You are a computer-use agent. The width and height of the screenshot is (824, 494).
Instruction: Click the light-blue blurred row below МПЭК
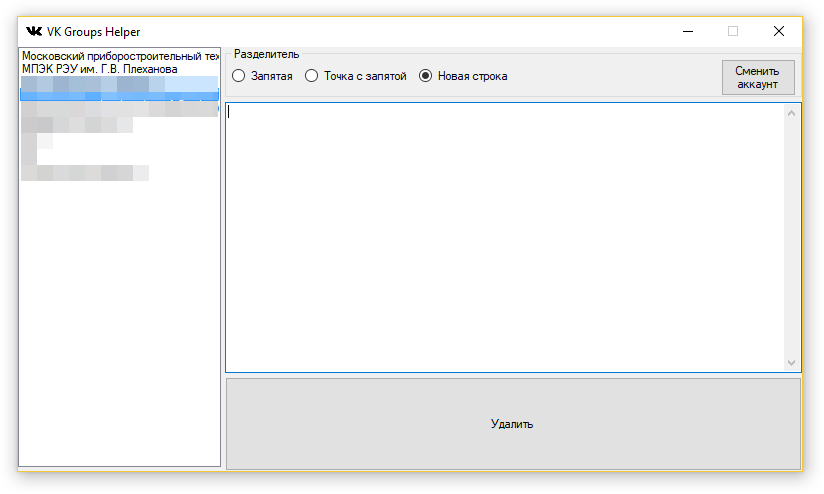pyautogui.click(x=119, y=83)
